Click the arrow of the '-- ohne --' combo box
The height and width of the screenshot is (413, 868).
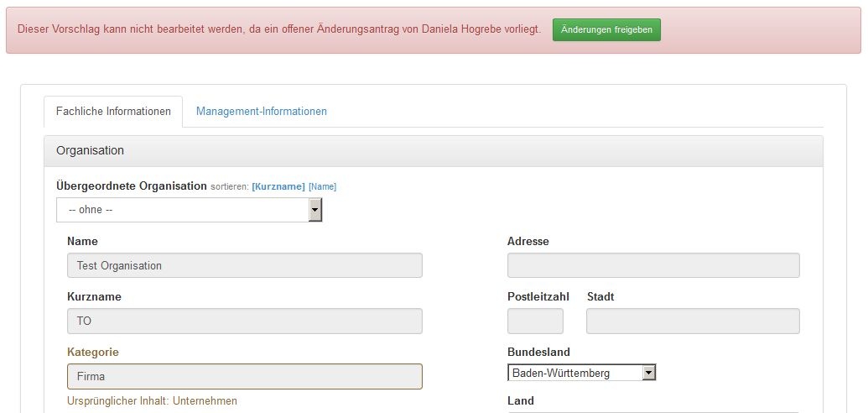click(315, 210)
